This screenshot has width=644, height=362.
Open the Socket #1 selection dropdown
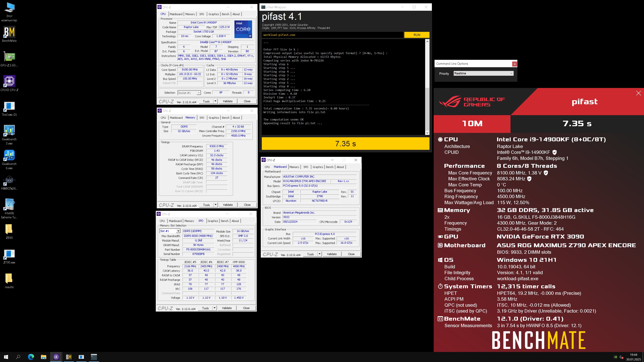[189, 93]
